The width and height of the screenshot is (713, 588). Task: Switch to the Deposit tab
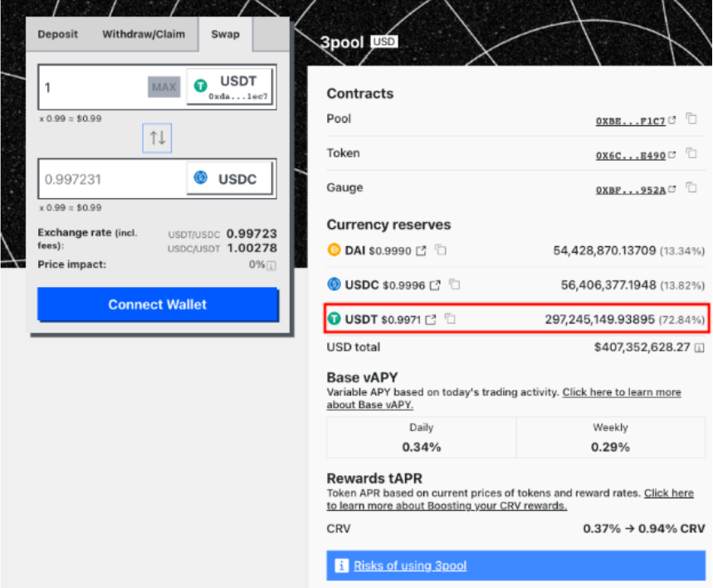click(x=57, y=34)
